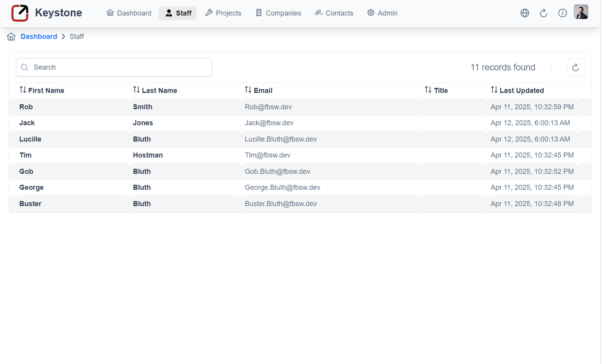Click the Keystone logo icon

[20, 13]
